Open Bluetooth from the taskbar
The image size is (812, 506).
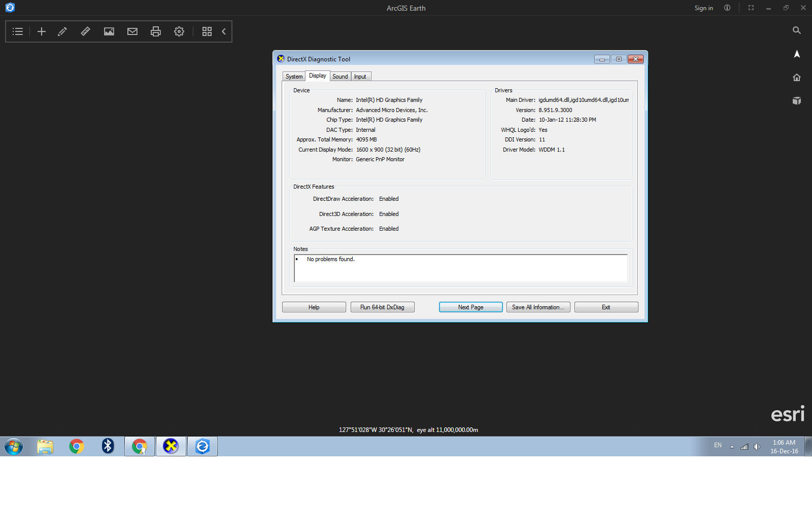(108, 446)
